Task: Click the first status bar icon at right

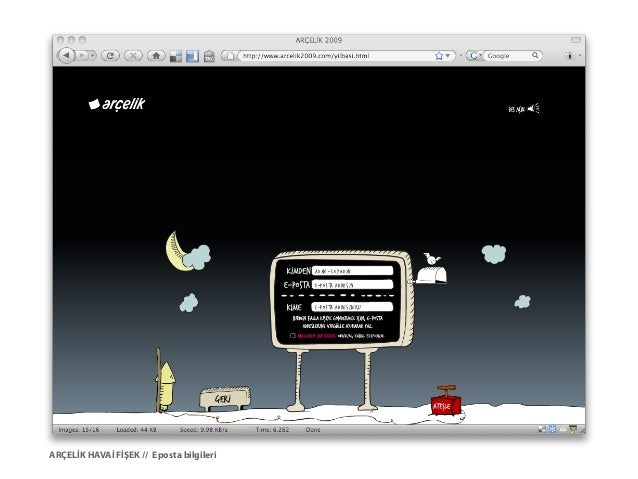Action: [x=542, y=429]
